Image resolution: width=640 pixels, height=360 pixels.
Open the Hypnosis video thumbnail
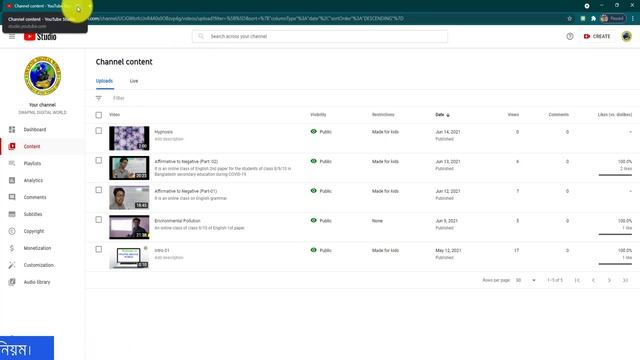pyautogui.click(x=129, y=138)
